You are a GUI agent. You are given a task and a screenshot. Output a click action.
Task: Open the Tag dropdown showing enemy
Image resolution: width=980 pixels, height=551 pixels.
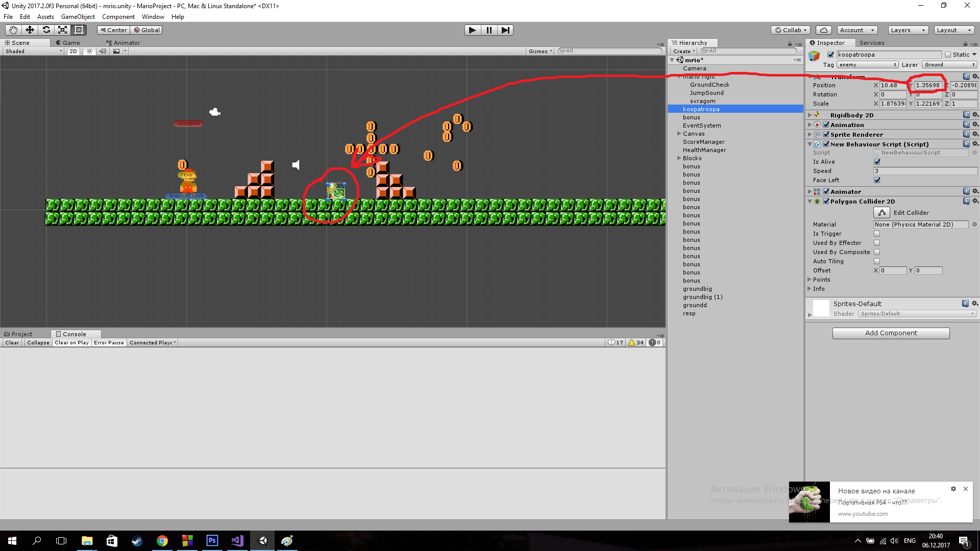867,65
